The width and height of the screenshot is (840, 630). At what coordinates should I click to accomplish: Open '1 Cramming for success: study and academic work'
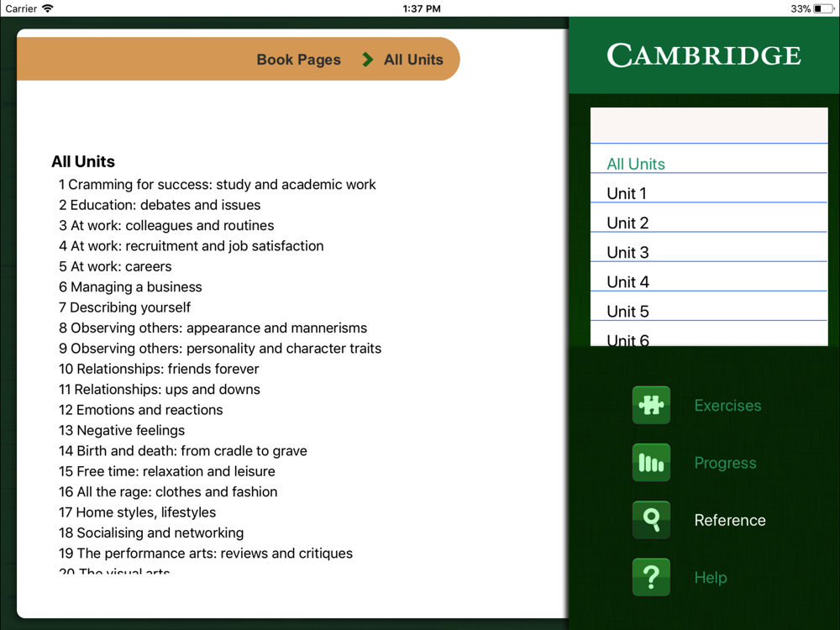click(x=218, y=184)
